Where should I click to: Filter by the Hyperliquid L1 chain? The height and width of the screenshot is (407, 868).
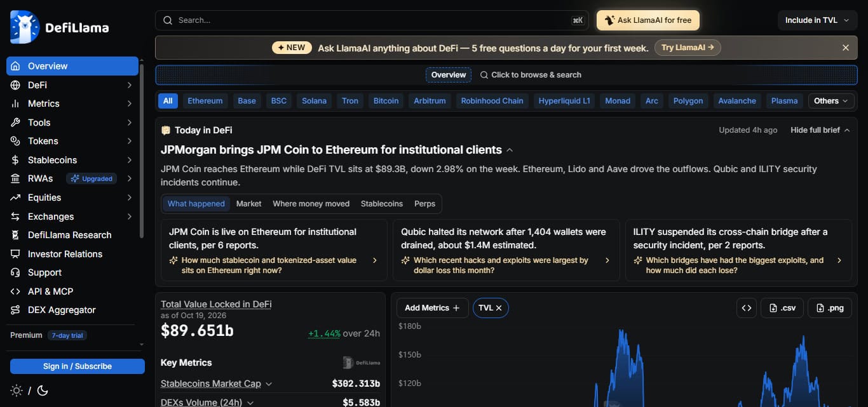click(564, 101)
